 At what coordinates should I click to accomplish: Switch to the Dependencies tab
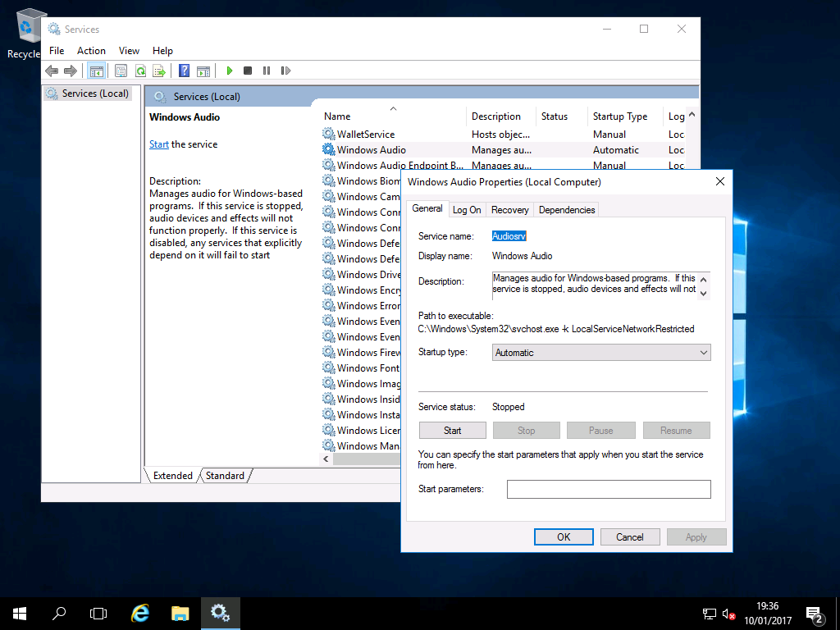567,210
